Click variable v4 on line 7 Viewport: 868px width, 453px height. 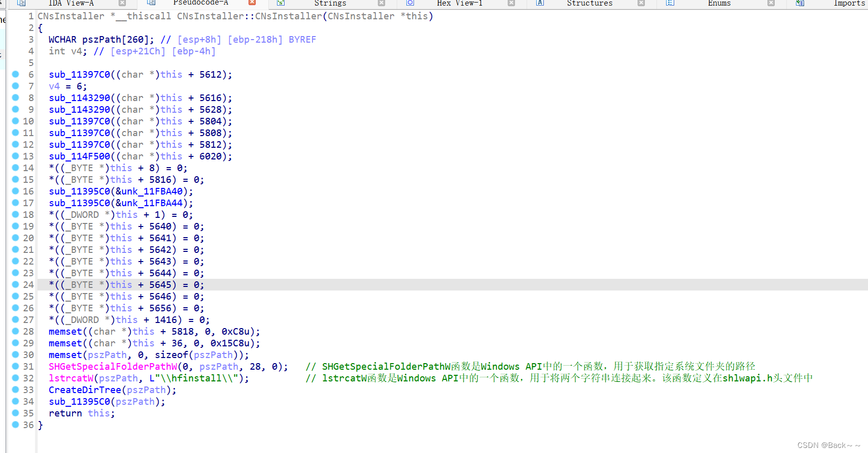pos(54,86)
